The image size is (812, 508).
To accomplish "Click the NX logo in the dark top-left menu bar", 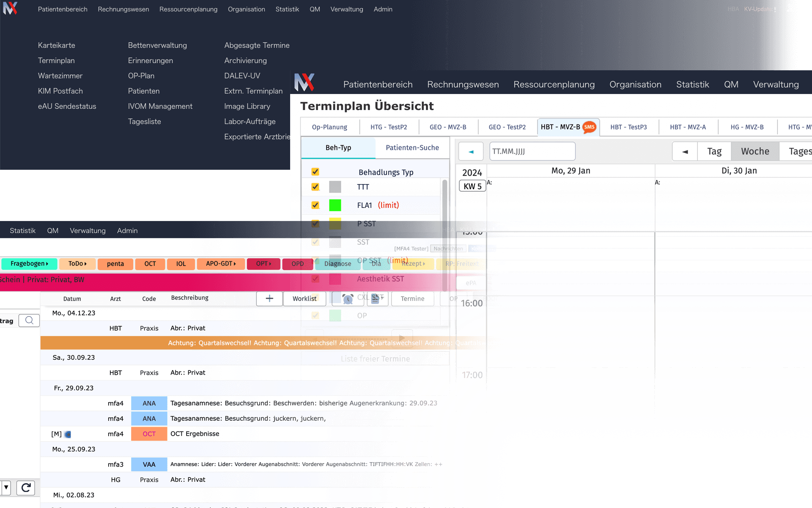I will [x=10, y=8].
